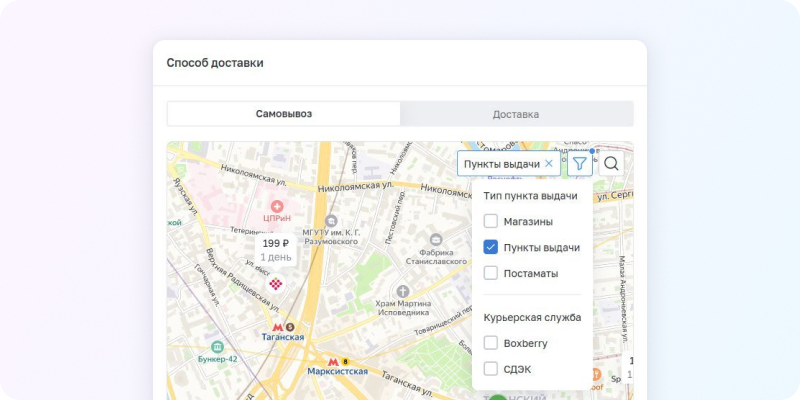Click the 'Бункер-42' map label
This screenshot has height=400, width=800.
[218, 359]
